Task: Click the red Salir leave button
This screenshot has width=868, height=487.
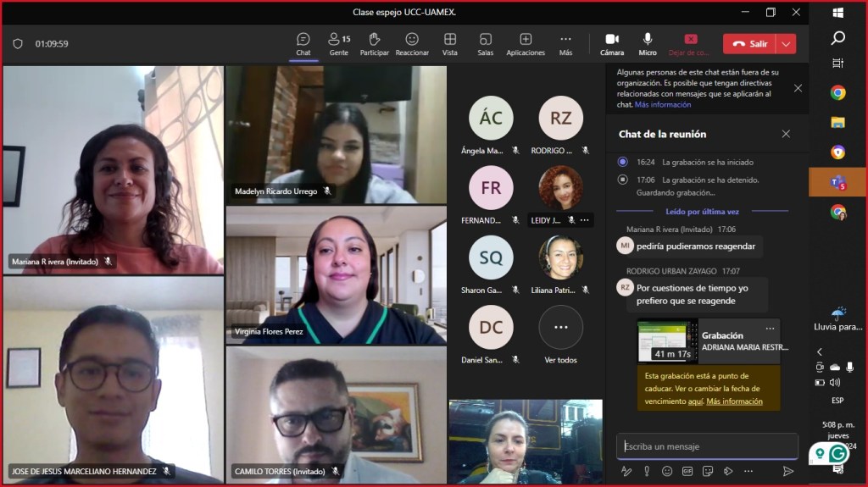Action: pos(749,44)
